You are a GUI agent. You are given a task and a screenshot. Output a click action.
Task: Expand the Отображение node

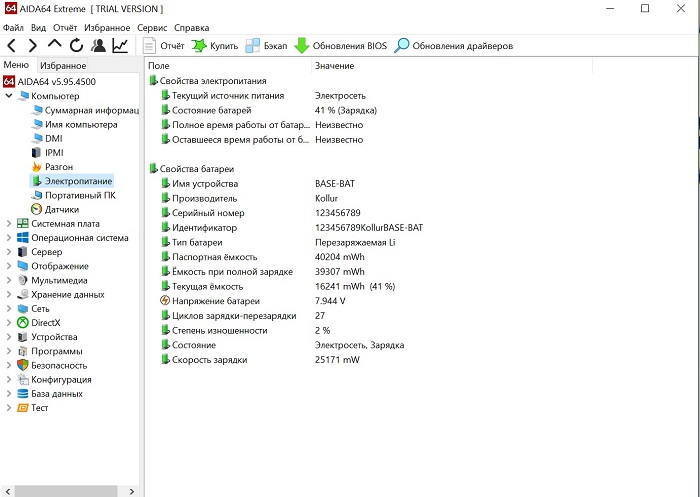(8, 266)
